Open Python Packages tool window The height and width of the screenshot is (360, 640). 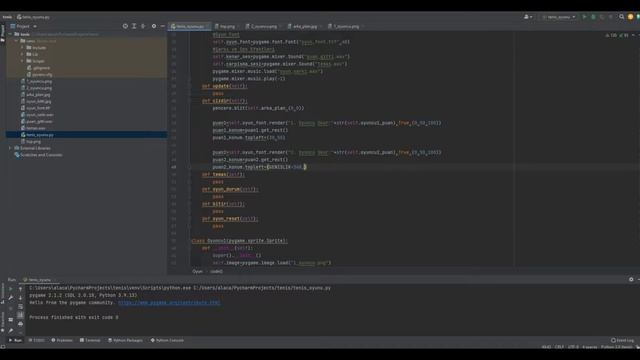[x=126, y=340]
